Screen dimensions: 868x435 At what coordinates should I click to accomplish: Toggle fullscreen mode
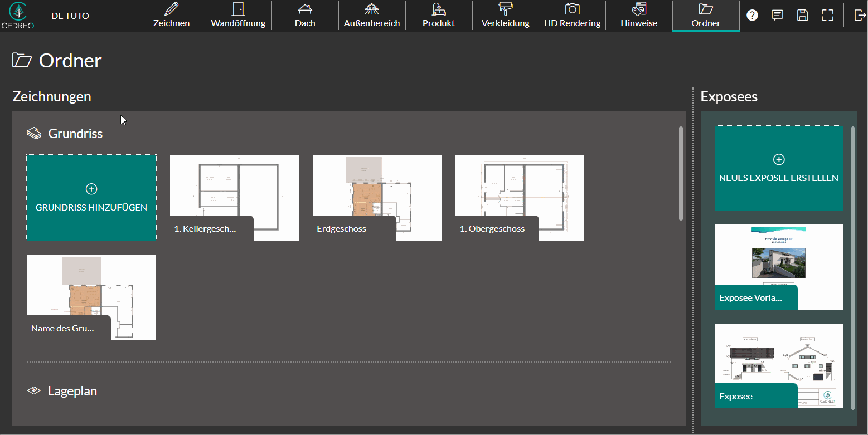click(x=827, y=15)
